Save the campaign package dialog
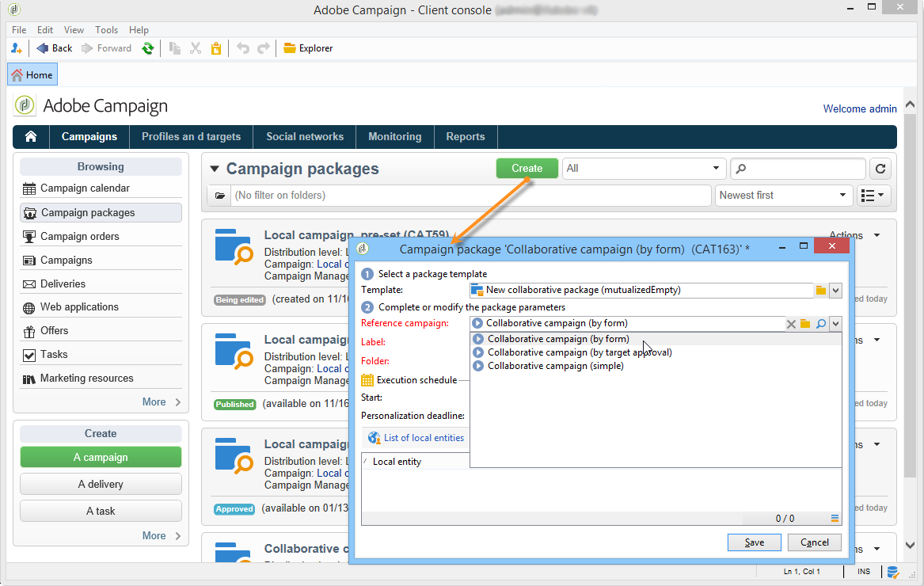This screenshot has width=924, height=586. coord(755,542)
